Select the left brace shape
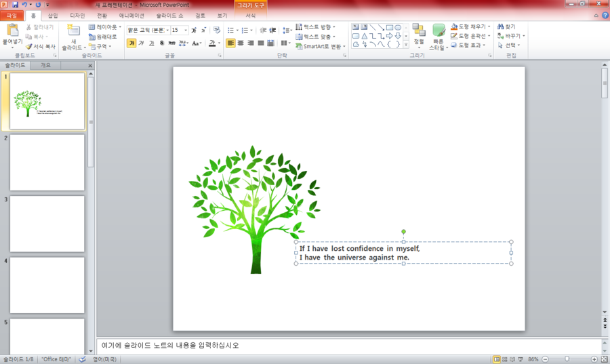 click(x=390, y=44)
